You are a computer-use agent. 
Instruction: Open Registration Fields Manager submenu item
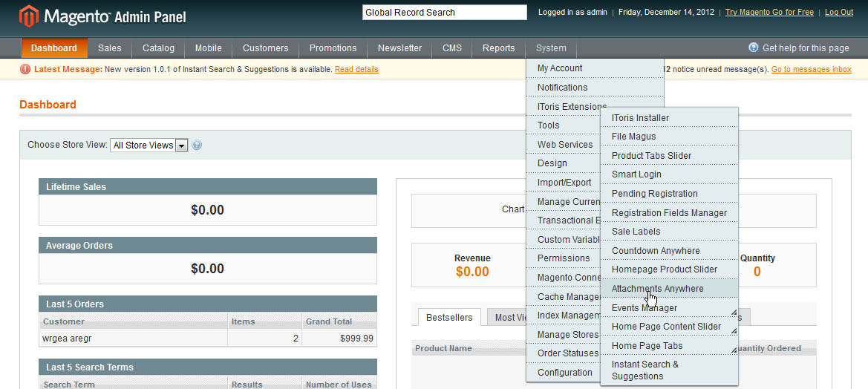point(669,212)
